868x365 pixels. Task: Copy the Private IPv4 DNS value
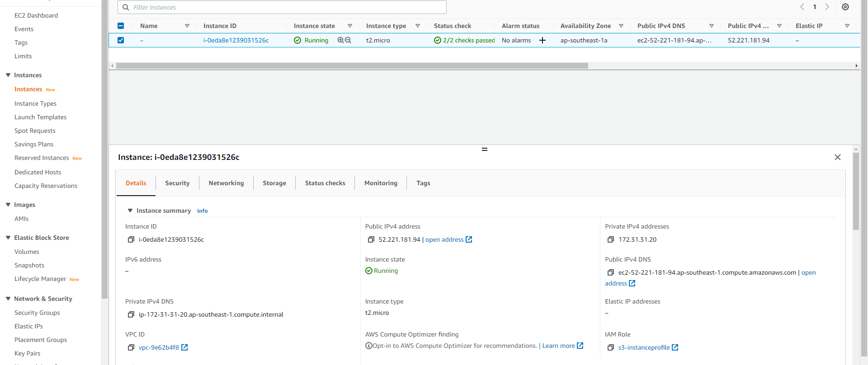click(x=131, y=314)
